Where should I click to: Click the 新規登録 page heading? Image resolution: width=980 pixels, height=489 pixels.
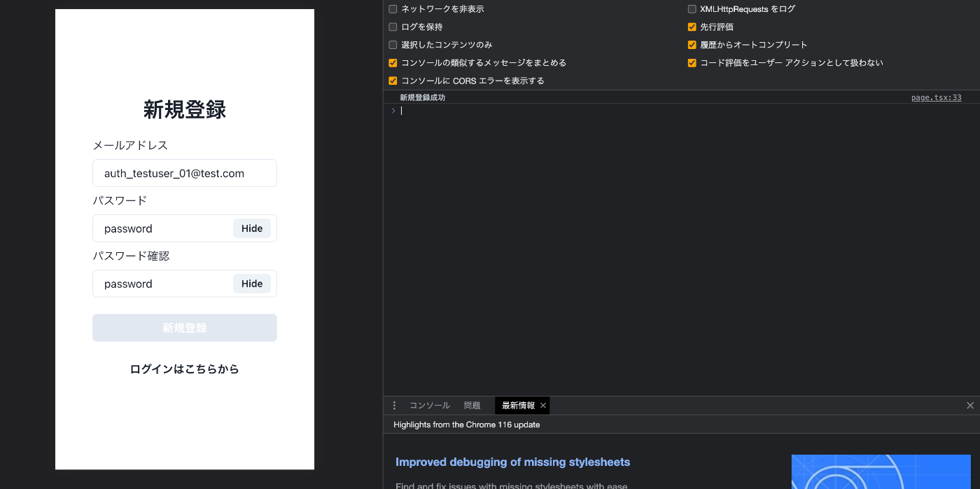point(185,110)
